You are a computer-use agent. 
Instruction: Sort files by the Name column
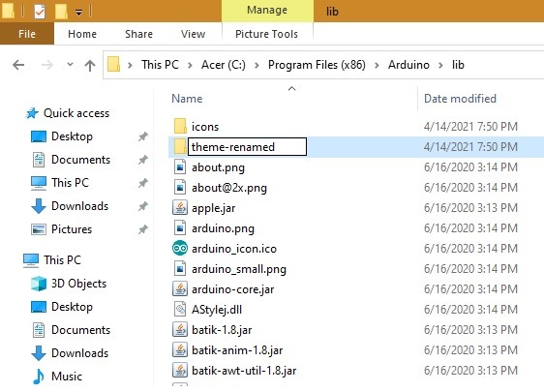187,99
